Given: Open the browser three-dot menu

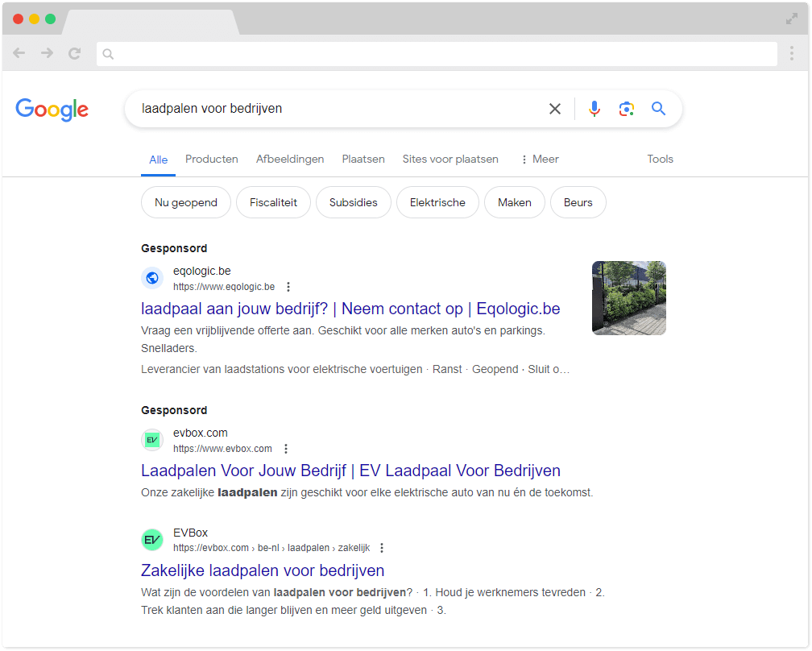Looking at the screenshot, I should (x=791, y=53).
